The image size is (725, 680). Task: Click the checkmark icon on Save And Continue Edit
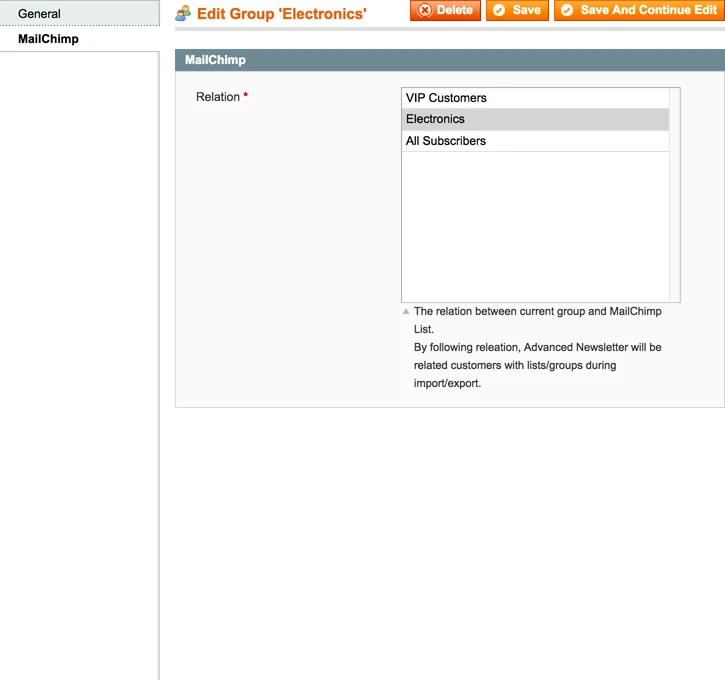click(567, 10)
